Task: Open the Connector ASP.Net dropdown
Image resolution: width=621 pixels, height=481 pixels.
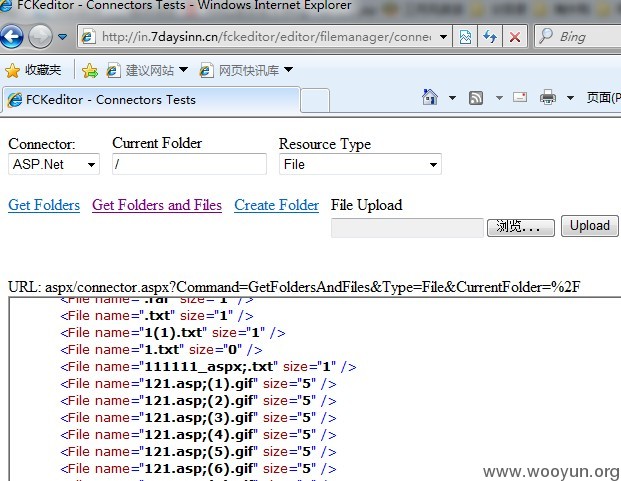Action: coord(54,164)
